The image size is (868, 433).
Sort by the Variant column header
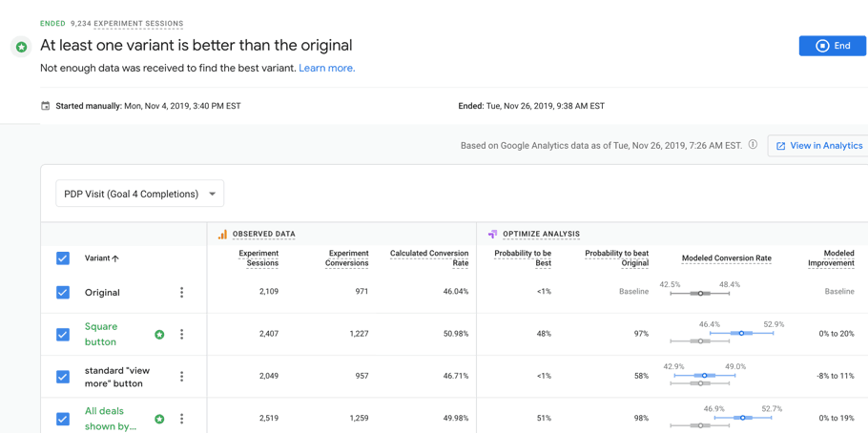pyautogui.click(x=101, y=258)
